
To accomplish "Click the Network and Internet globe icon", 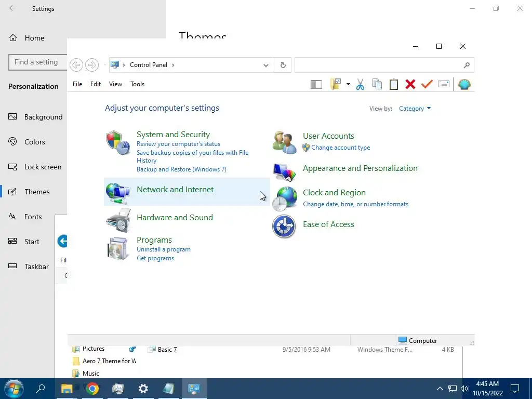I will [118, 193].
